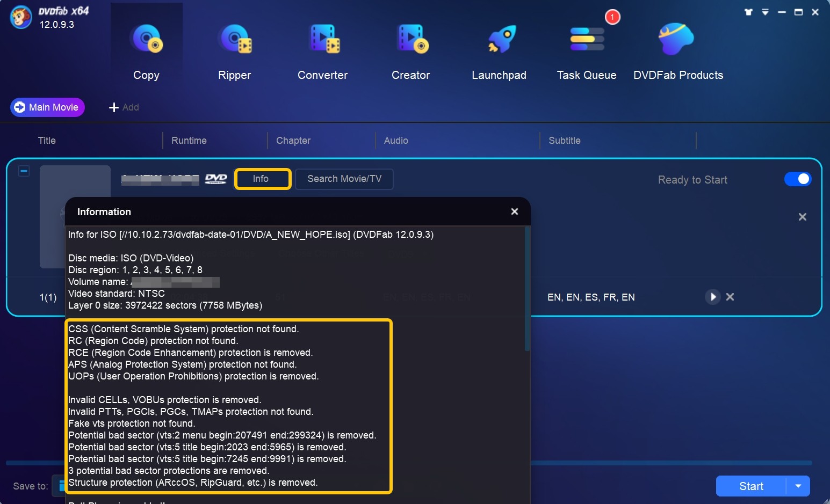The width and height of the screenshot is (830, 504).
Task: Select the '3 potential bad sector protections' line
Action: point(169,471)
